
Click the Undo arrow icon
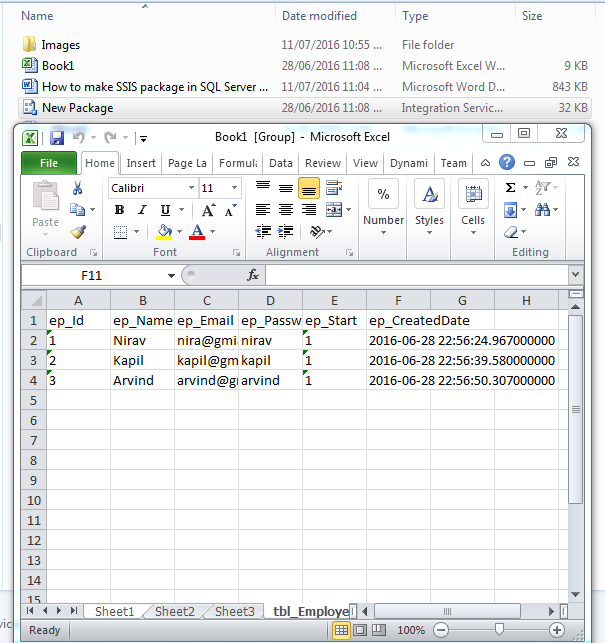(x=79, y=137)
